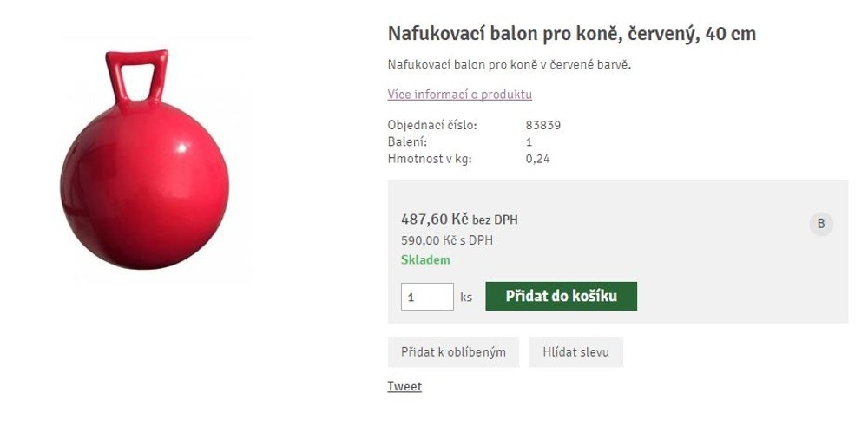Click the 'ks' unit label

[x=466, y=297]
